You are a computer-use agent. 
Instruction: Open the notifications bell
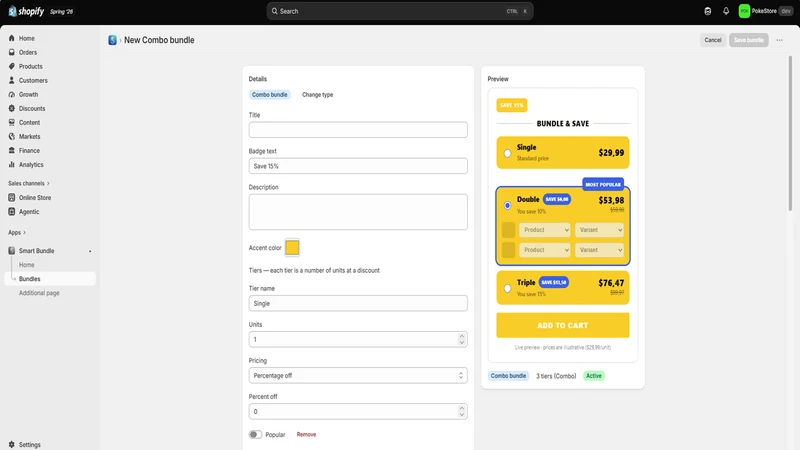pyautogui.click(x=726, y=11)
